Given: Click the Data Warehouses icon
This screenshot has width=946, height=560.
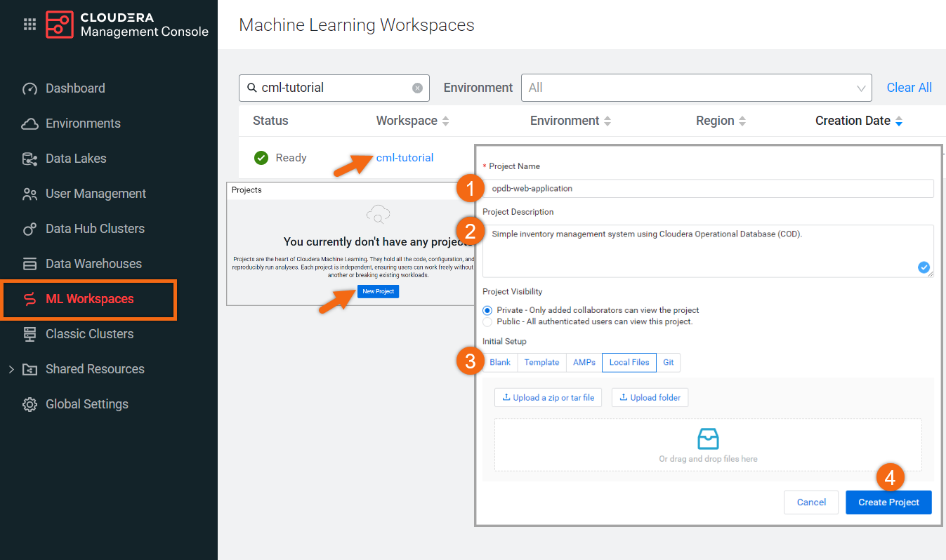Looking at the screenshot, I should [x=29, y=264].
